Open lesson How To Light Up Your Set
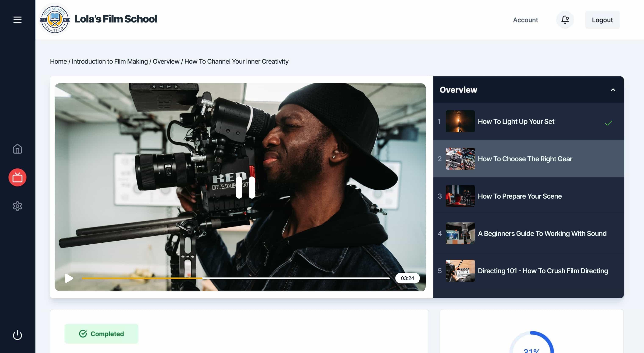The height and width of the screenshot is (353, 644). 528,121
